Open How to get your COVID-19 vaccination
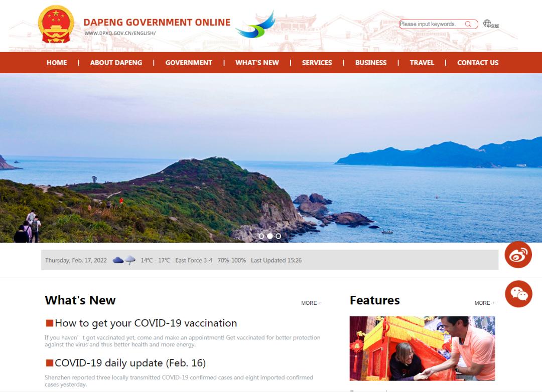The width and height of the screenshot is (542, 392). (146, 323)
